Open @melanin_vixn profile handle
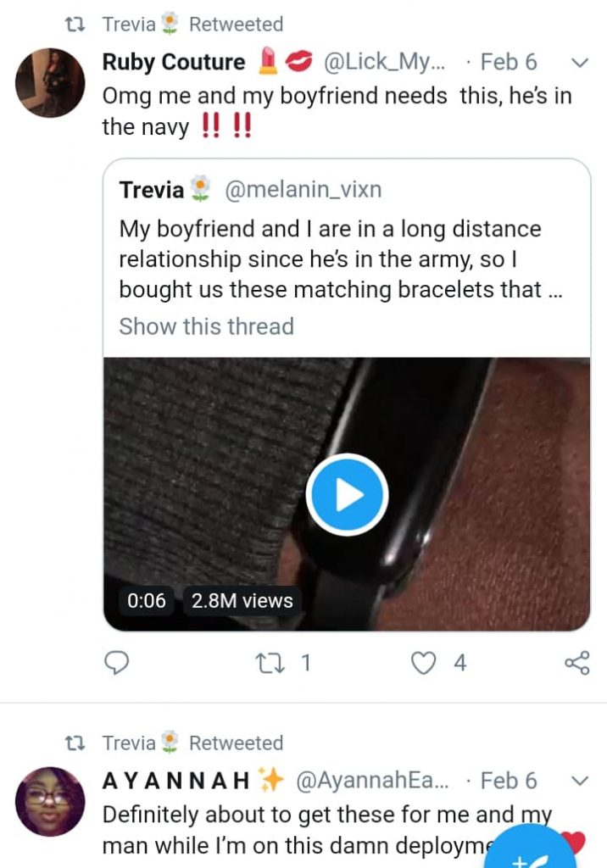 coord(303,190)
